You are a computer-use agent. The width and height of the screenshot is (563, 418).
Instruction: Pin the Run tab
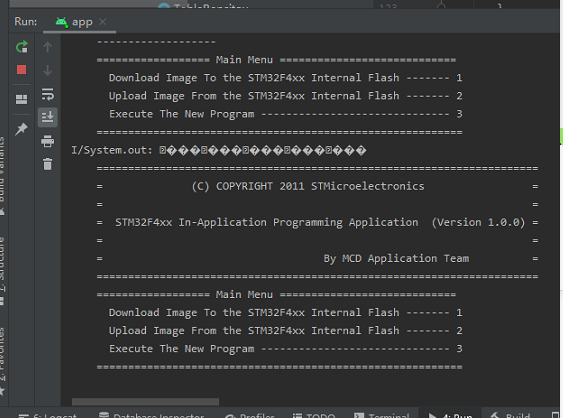22,129
